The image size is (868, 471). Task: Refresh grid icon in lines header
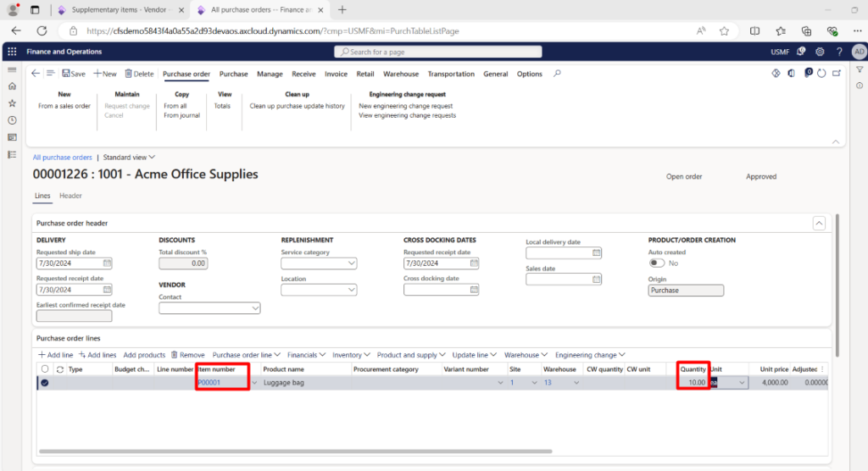[60, 369]
